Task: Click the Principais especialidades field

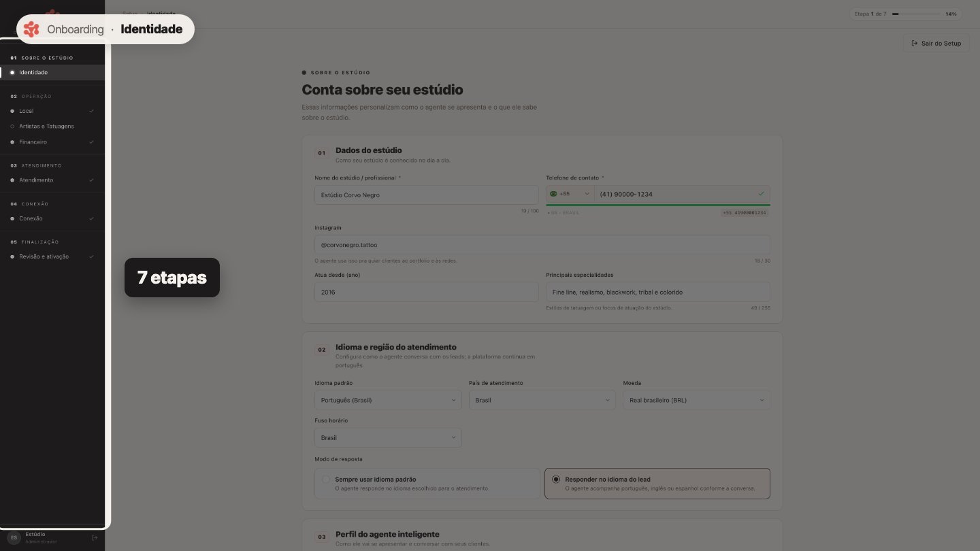Action: point(658,293)
